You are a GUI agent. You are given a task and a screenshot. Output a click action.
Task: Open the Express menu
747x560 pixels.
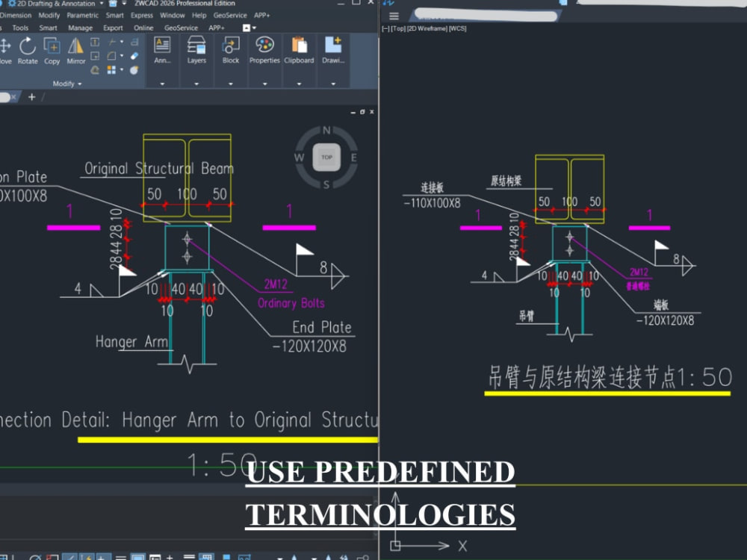[x=141, y=15]
